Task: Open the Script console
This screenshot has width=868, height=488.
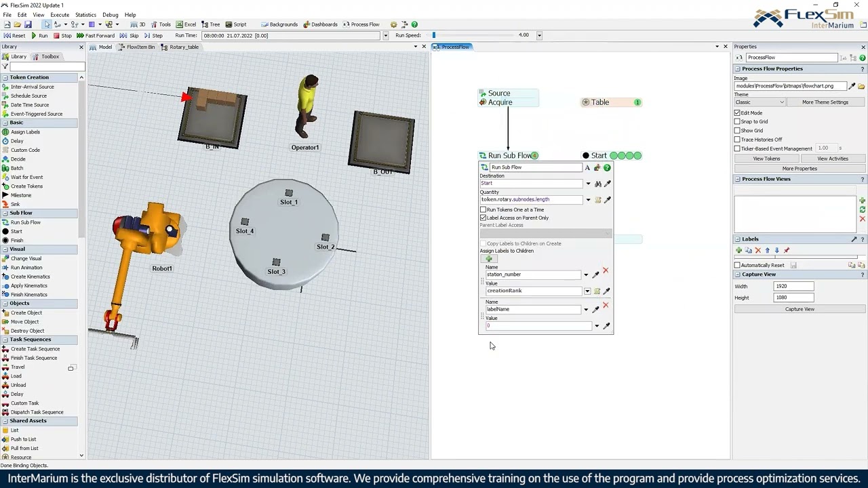Action: (236, 24)
